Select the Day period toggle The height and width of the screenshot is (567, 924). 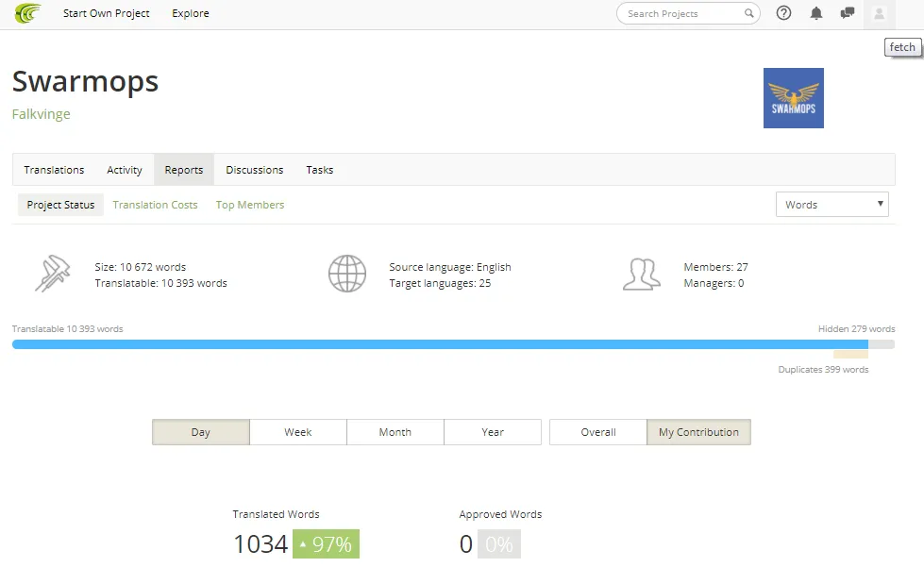(x=200, y=432)
